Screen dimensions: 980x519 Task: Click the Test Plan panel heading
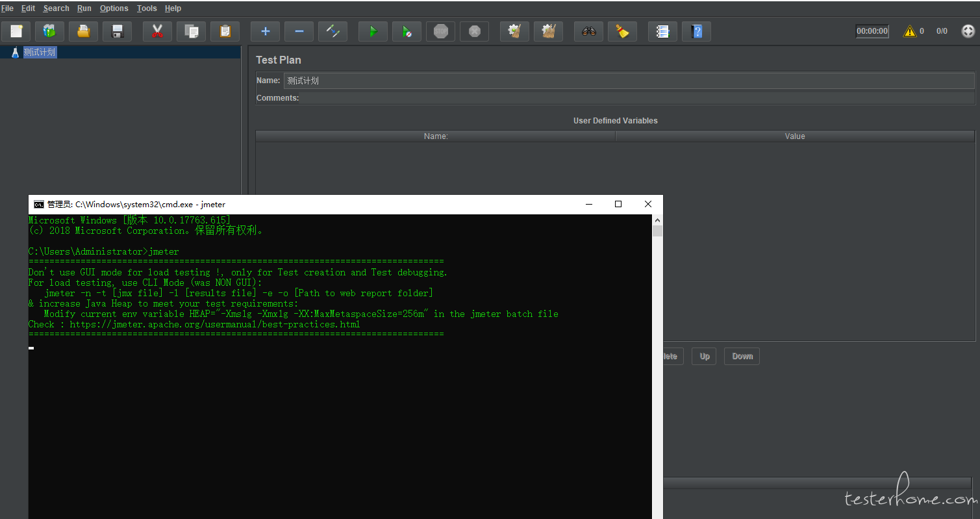(x=279, y=60)
